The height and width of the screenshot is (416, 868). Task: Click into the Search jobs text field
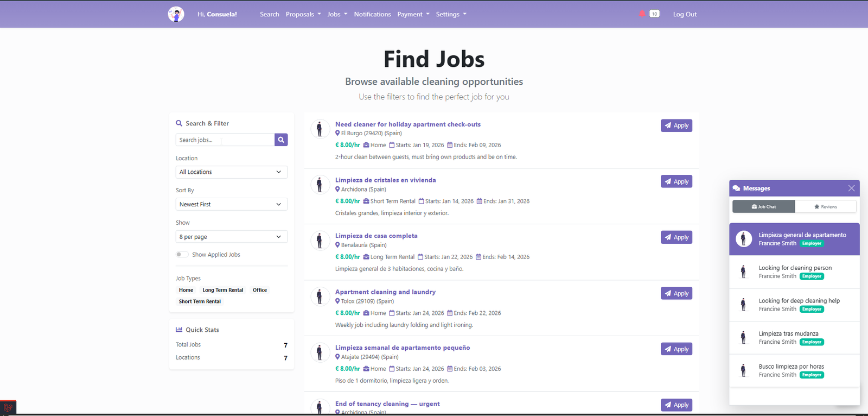click(x=225, y=140)
